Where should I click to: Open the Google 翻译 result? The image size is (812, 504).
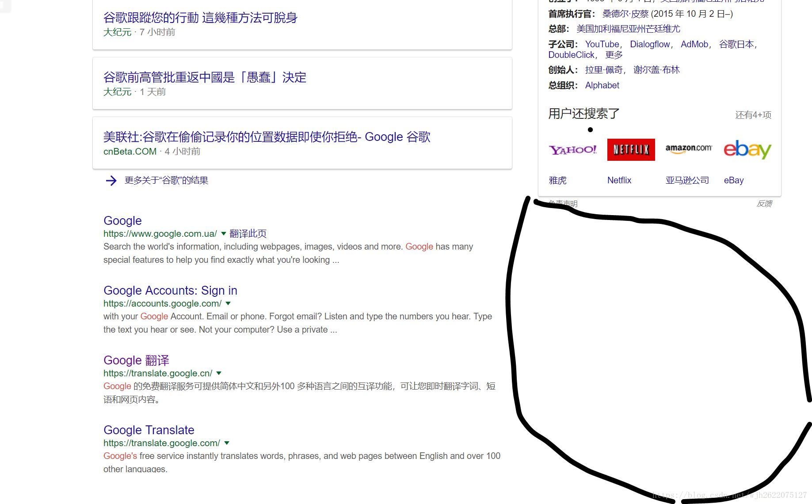136,360
